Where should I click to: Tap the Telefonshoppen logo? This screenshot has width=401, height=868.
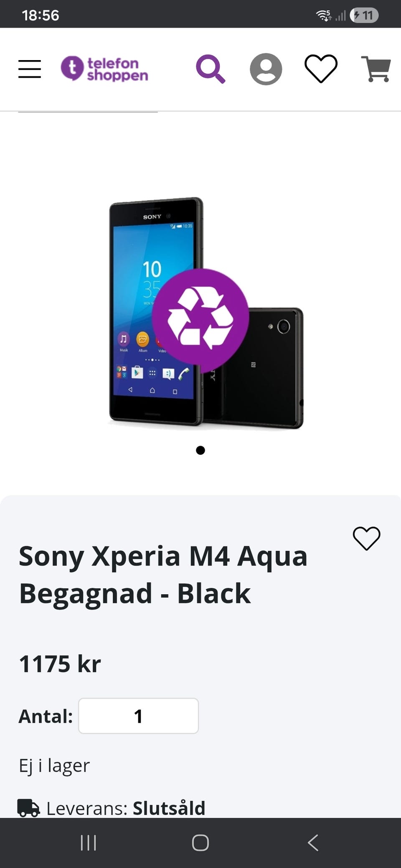[104, 69]
